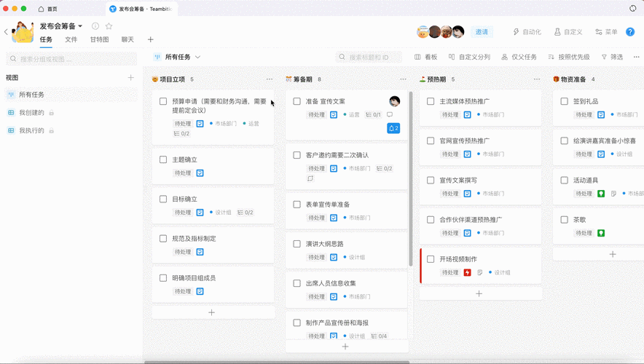Click red priority bar on 开场视频制作 card
Screen dimensions: 644x364
pyautogui.click(x=420, y=266)
